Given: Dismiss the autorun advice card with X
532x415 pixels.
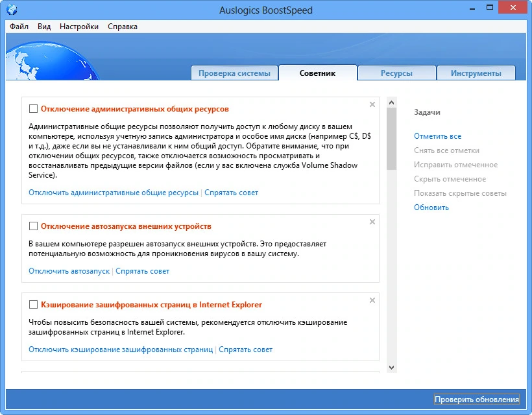Looking at the screenshot, I should click(x=372, y=222).
